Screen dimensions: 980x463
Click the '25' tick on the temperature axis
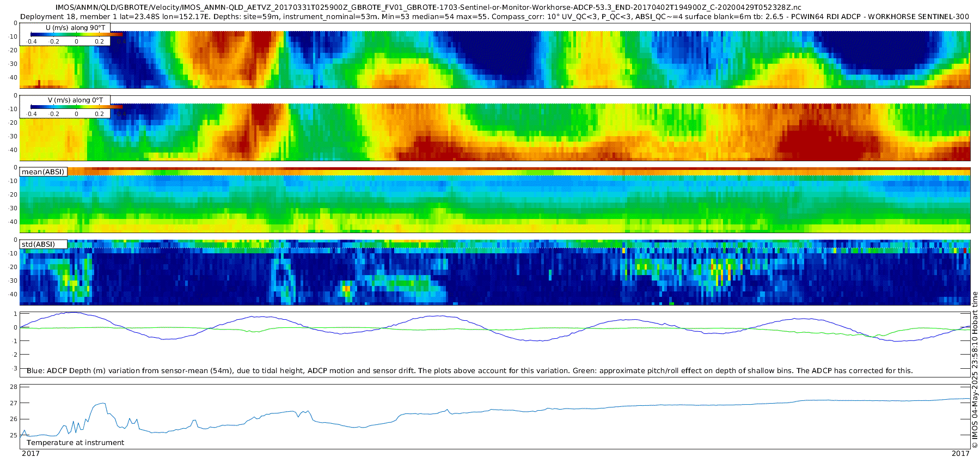[14, 436]
